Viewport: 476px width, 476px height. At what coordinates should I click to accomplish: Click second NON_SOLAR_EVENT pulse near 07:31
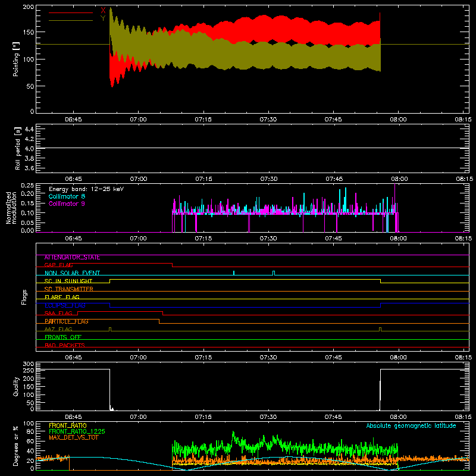coord(274,273)
